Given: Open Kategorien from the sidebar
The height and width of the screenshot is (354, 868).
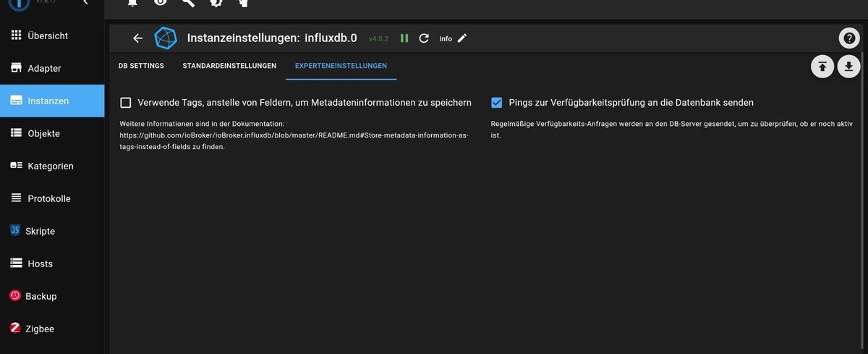Looking at the screenshot, I should pos(52,166).
